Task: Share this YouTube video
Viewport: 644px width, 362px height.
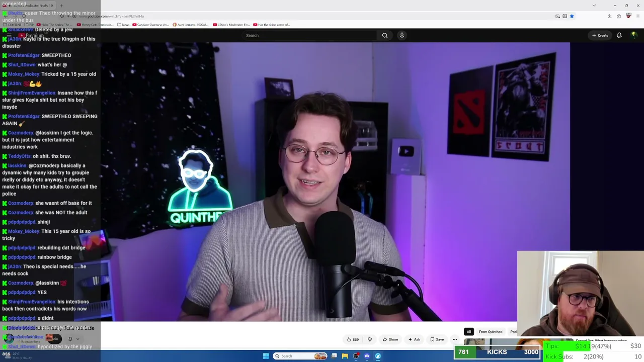Action: [390, 339]
